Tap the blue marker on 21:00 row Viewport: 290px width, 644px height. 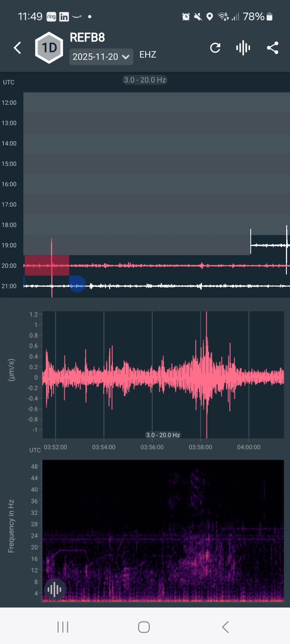pos(77,284)
